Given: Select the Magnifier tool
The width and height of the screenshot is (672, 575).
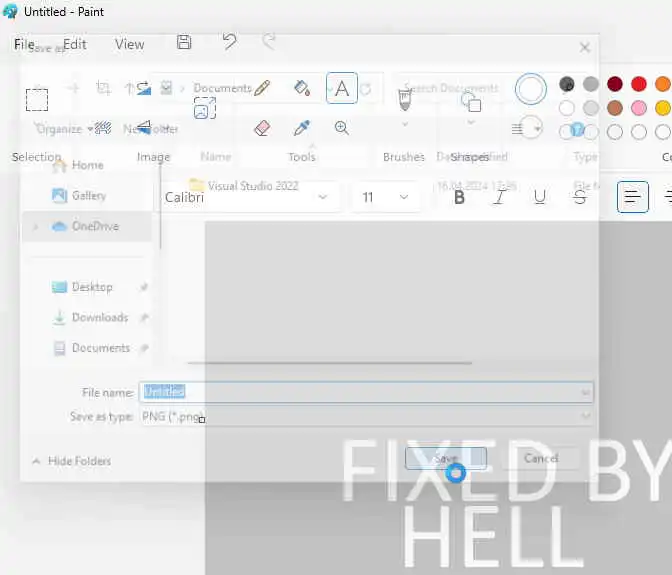Looking at the screenshot, I should pyautogui.click(x=342, y=128).
